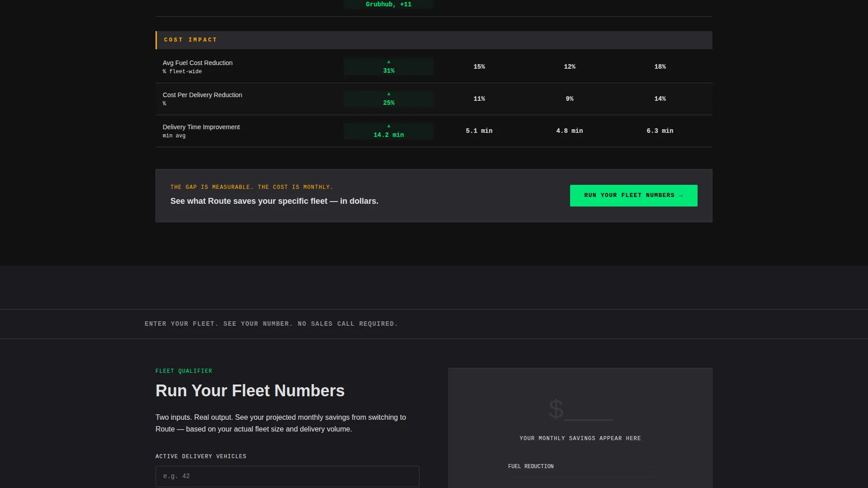Viewport: 868px width, 488px height.
Task: Click the '% fleet-wide' subtitle
Action: click(x=182, y=71)
